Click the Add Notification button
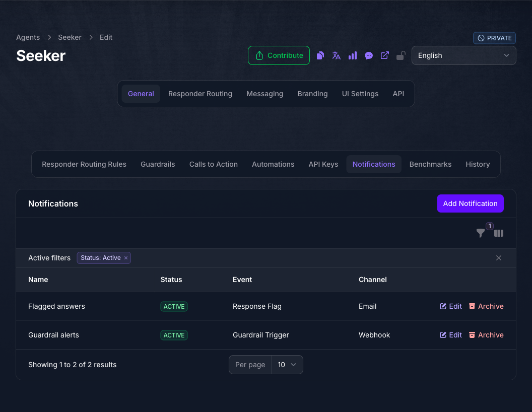The image size is (532, 412). click(470, 204)
